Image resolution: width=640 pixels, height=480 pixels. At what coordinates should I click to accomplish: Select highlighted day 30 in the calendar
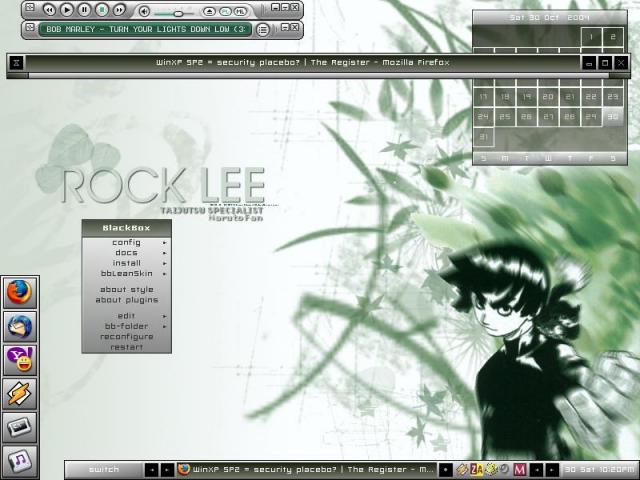613,117
